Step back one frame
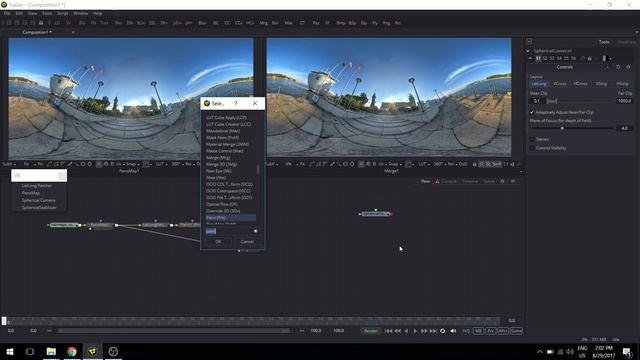The image size is (640, 360). tap(397, 331)
